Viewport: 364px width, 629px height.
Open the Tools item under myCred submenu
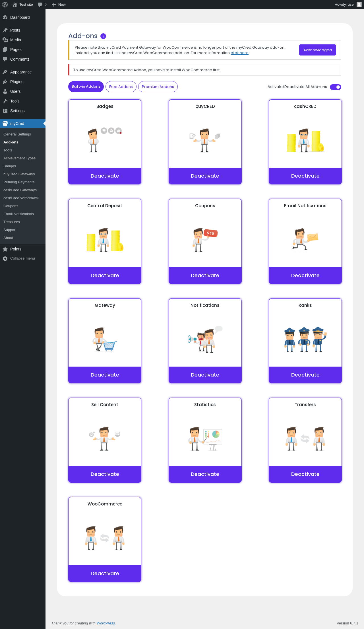(8, 150)
